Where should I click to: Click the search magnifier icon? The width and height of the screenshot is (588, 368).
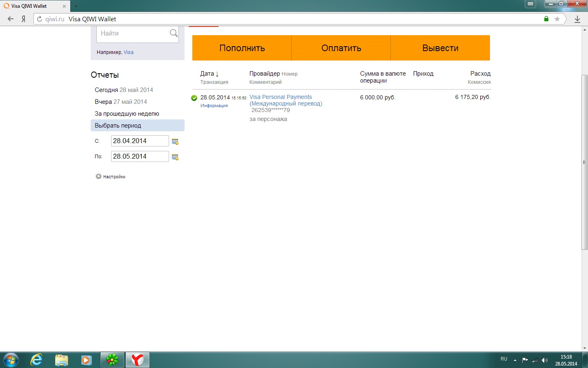[174, 33]
